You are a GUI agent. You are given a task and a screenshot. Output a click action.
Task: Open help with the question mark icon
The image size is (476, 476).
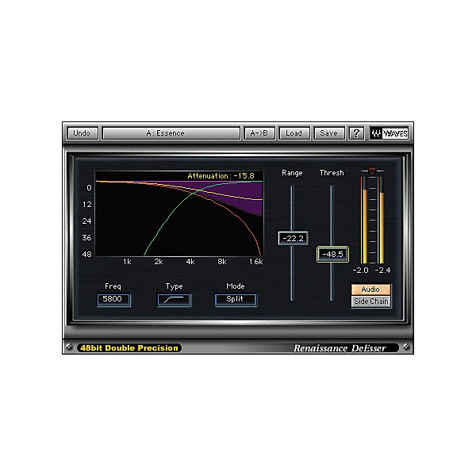click(356, 133)
